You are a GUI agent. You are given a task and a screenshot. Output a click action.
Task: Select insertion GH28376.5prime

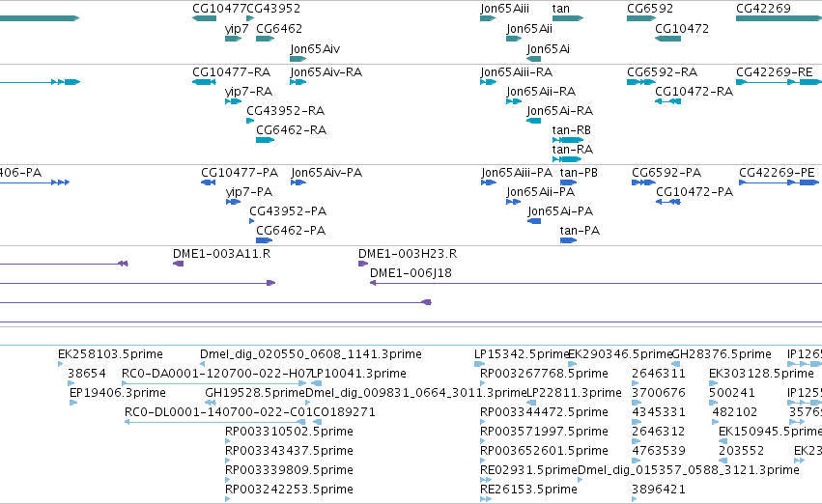pyautogui.click(x=721, y=354)
